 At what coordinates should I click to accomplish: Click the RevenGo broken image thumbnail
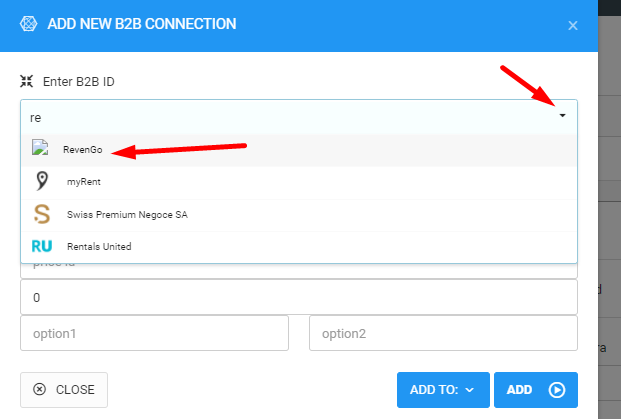40,147
